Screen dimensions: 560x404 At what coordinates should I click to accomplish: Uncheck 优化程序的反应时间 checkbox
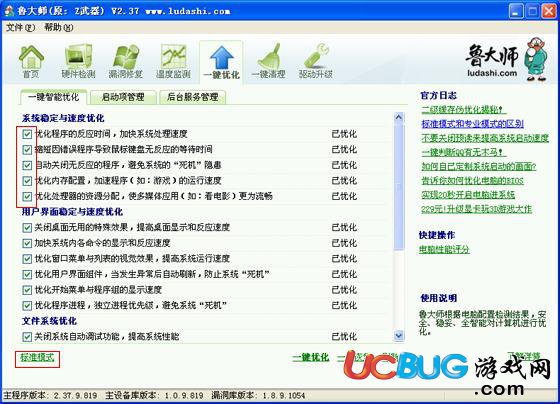[x=27, y=134]
